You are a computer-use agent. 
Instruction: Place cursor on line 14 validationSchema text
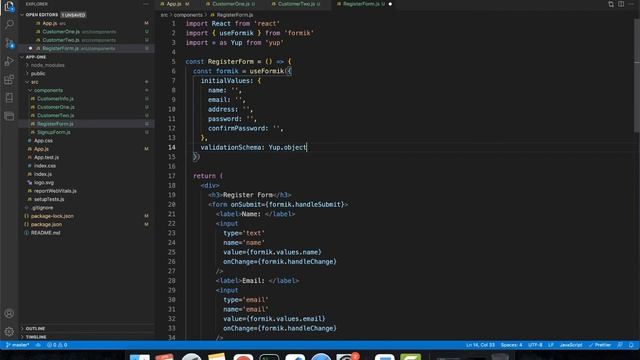pyautogui.click(x=231, y=147)
